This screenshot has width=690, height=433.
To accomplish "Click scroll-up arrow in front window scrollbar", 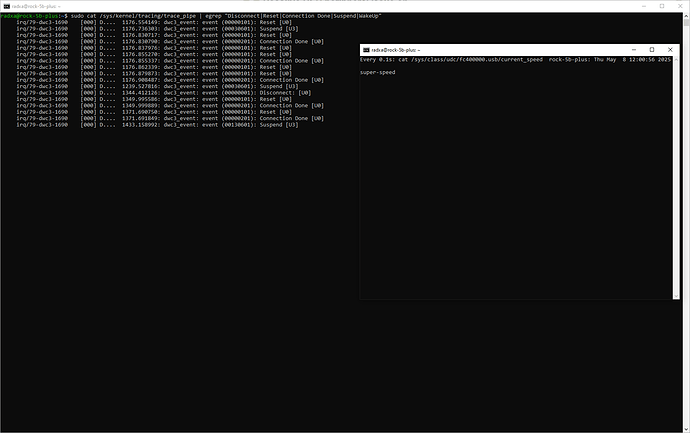I will [x=676, y=59].
